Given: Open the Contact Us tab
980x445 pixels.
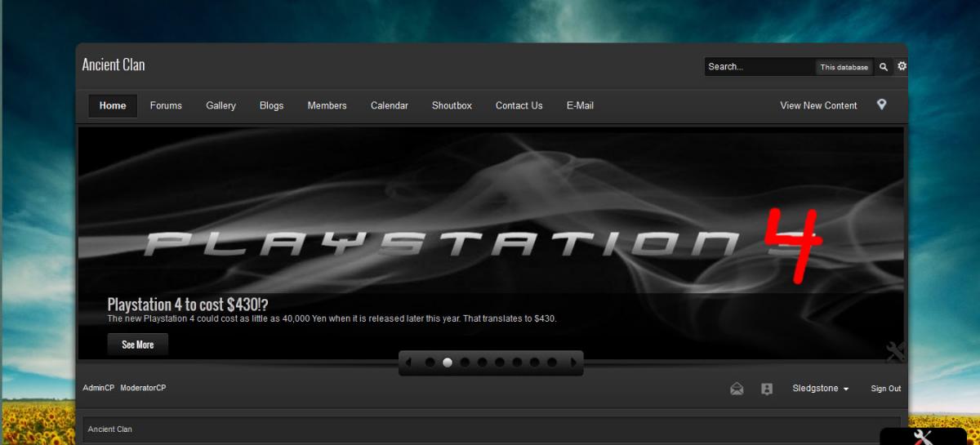Looking at the screenshot, I should click(x=519, y=105).
